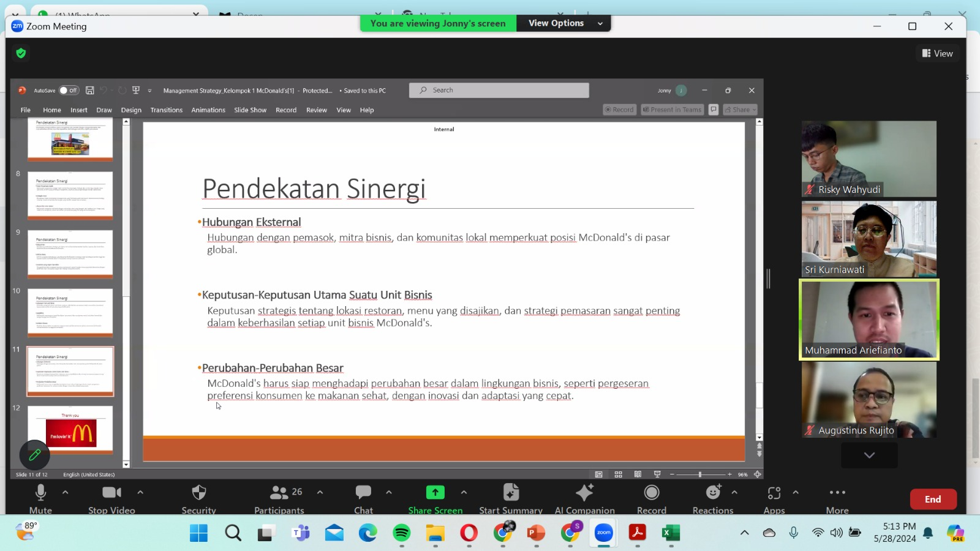Click the slide panel scroll down arrow
980x551 pixels.
pos(126,465)
